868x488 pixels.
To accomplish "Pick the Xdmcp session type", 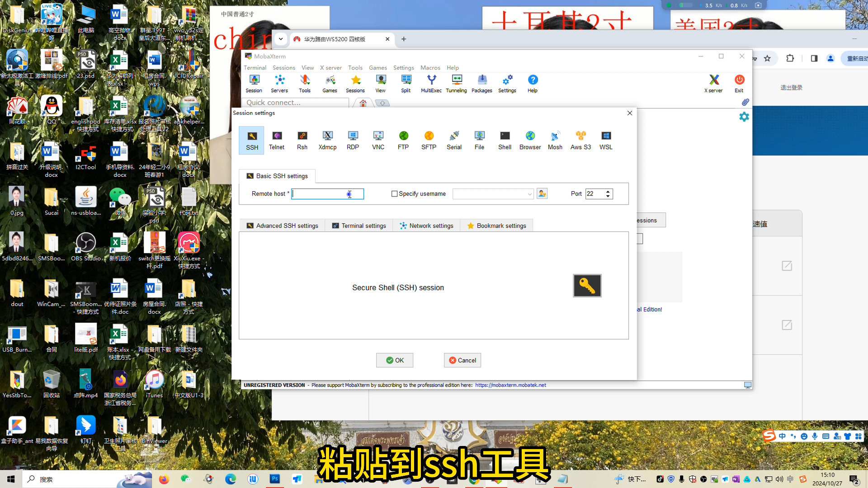I will [x=327, y=140].
